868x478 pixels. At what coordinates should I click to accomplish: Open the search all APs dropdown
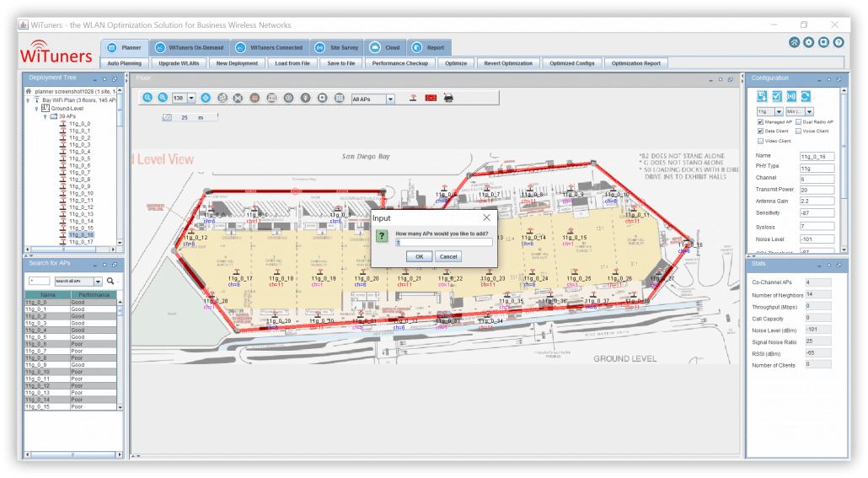(98, 282)
